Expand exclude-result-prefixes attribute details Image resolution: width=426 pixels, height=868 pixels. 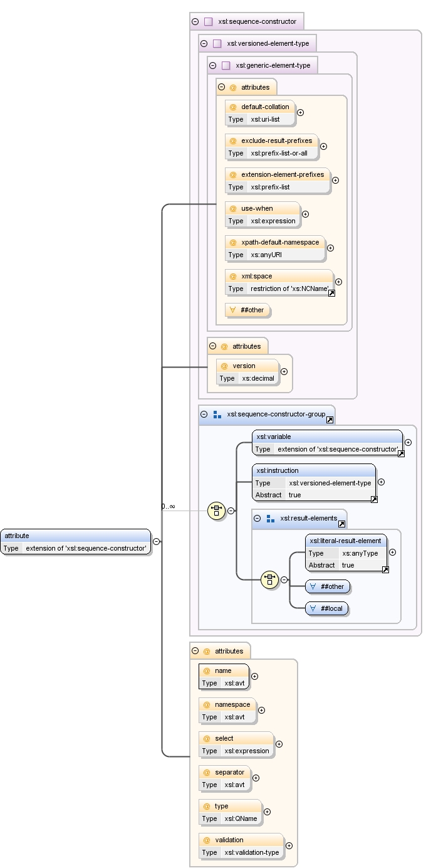(x=323, y=147)
